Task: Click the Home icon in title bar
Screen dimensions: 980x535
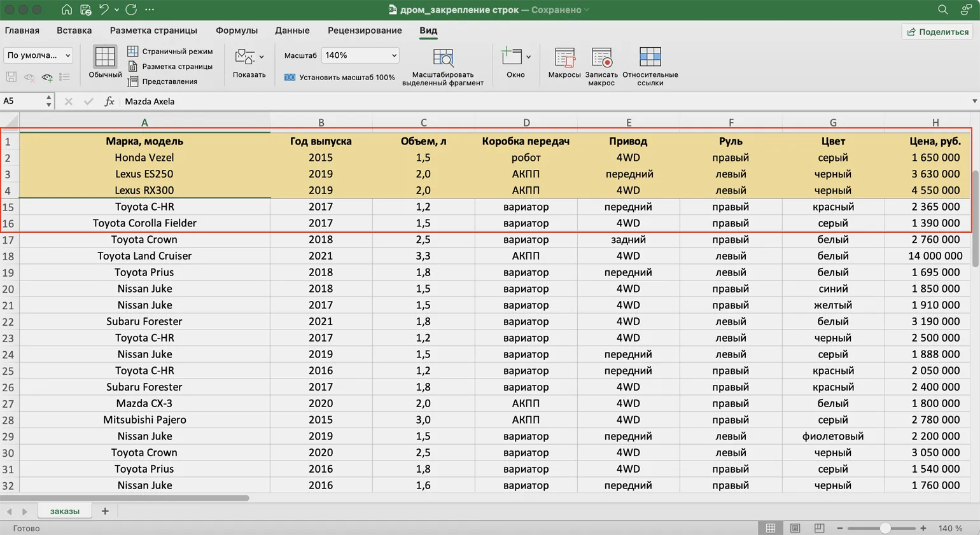Action: [67, 10]
